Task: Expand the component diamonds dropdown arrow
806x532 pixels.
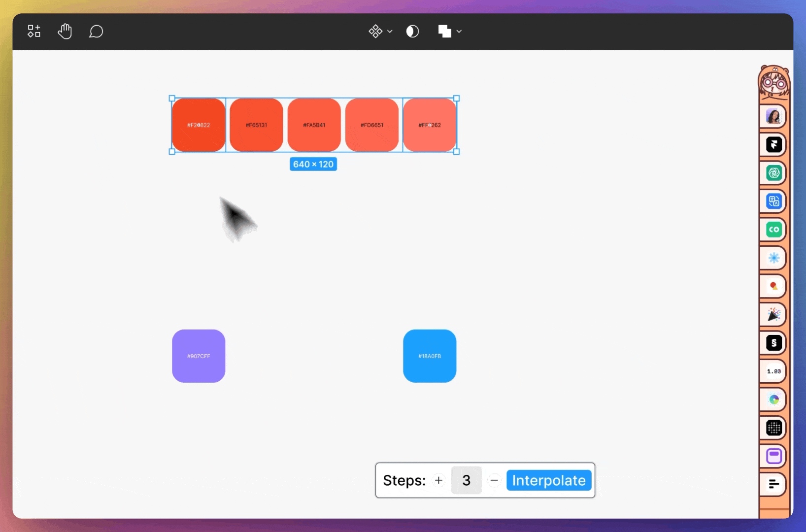Action: (x=390, y=32)
